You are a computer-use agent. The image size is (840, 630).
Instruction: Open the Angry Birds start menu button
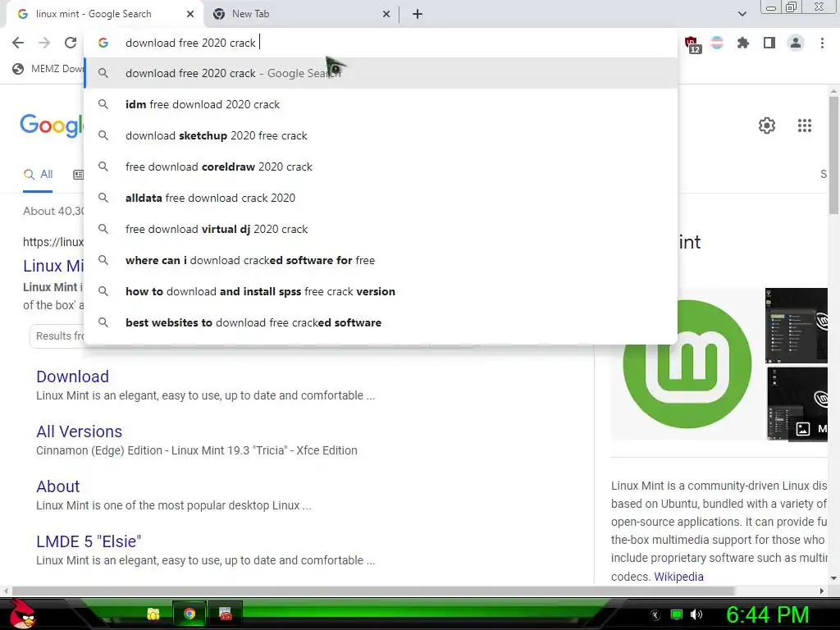click(21, 614)
